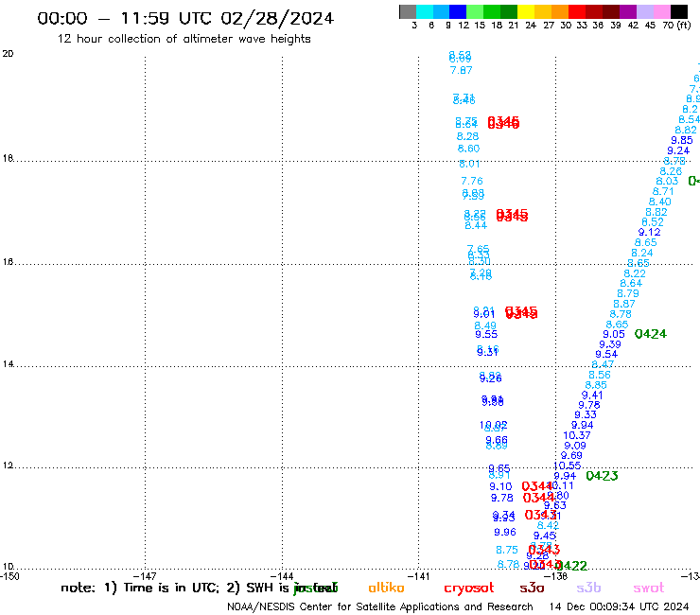Click the orange 'altika' satellite label
This screenshot has height=615, width=700.
[386, 588]
